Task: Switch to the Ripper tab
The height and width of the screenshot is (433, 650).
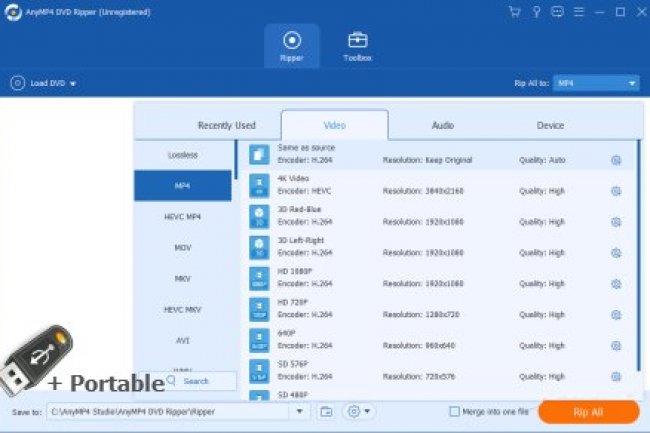Action: (292, 46)
